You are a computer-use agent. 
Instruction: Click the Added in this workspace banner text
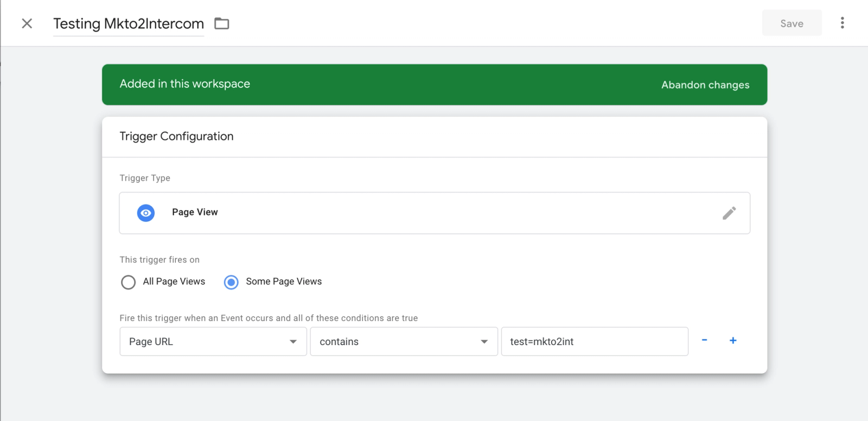[185, 84]
